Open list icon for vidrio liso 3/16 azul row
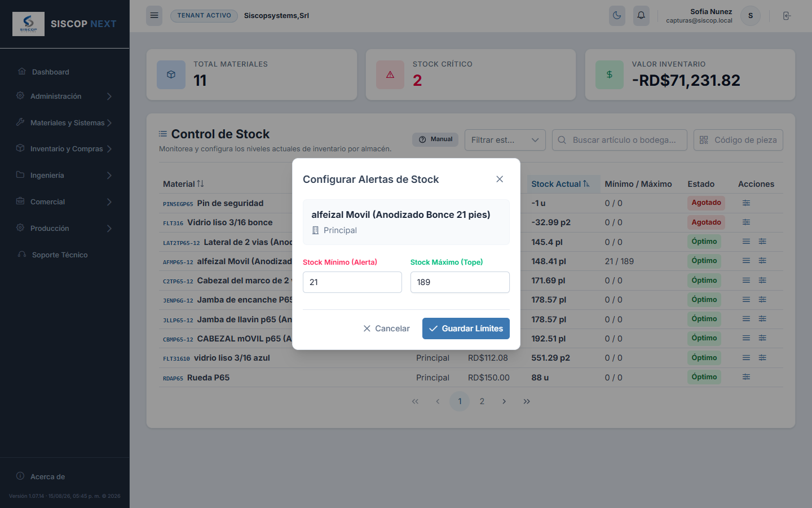 point(746,358)
